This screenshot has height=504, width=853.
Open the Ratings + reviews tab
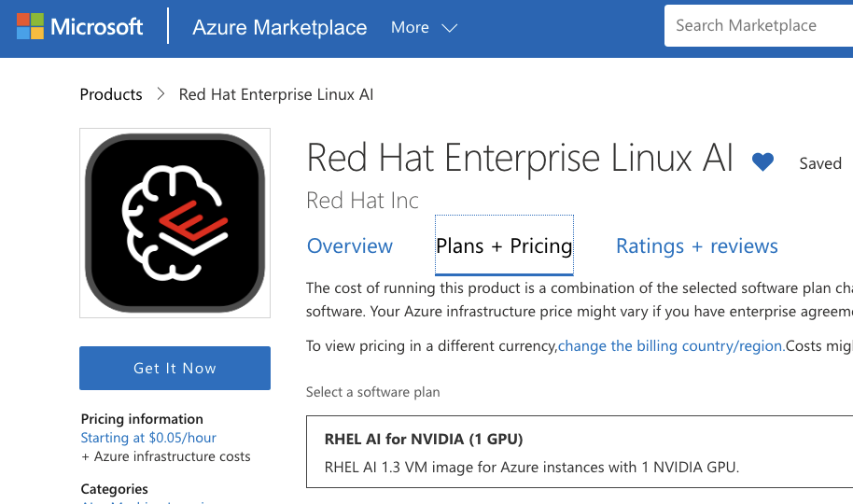(x=696, y=246)
